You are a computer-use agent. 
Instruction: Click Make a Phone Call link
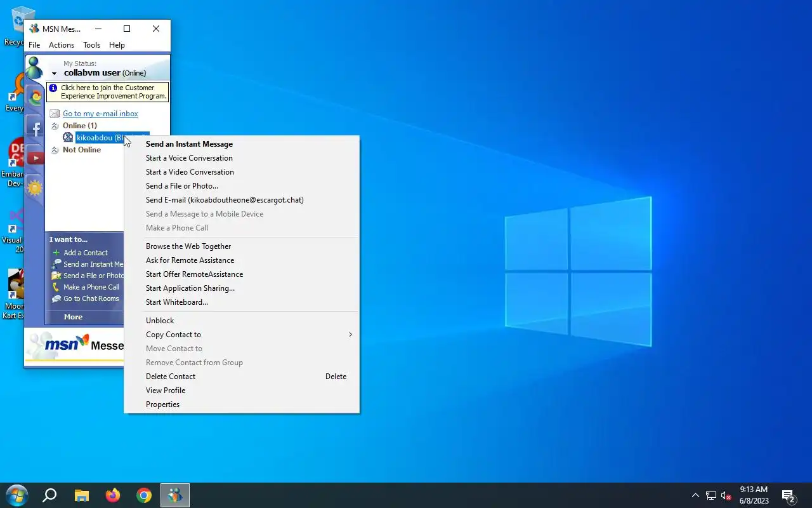(91, 287)
